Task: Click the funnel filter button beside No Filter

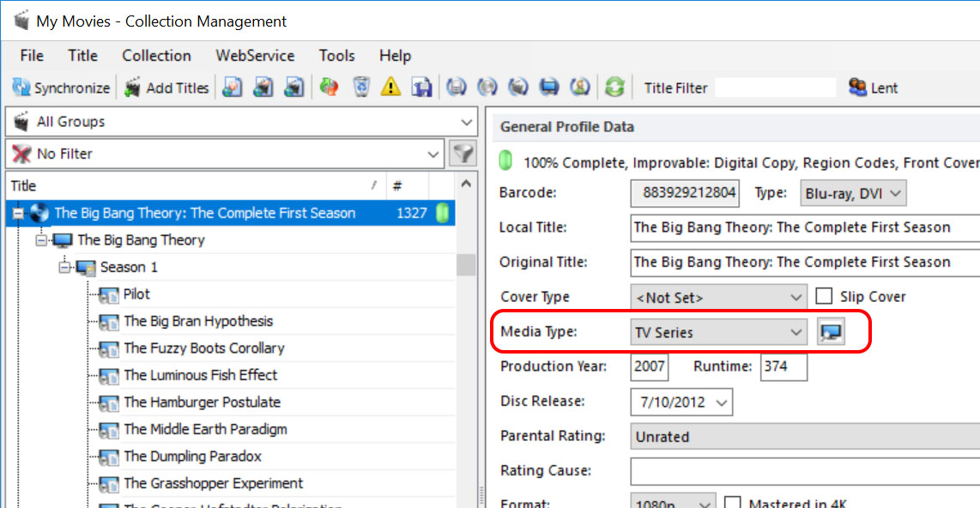Action: tap(463, 154)
